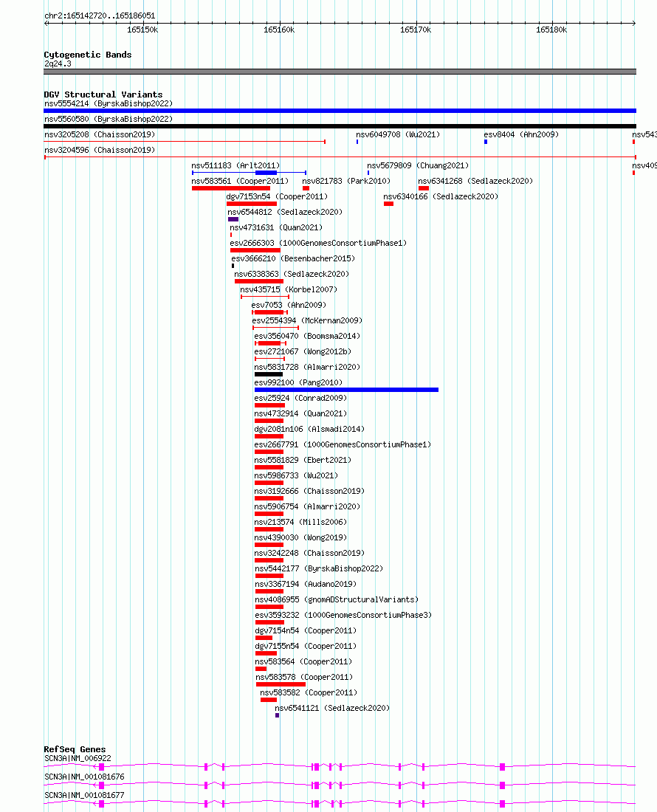Click the 165160k ruler position label
This screenshot has height=812, width=657.
tap(279, 30)
